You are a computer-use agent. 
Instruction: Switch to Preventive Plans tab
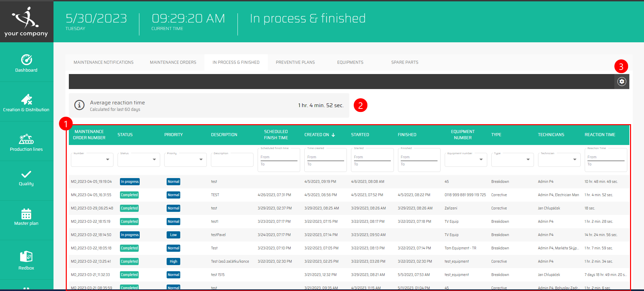coord(295,62)
